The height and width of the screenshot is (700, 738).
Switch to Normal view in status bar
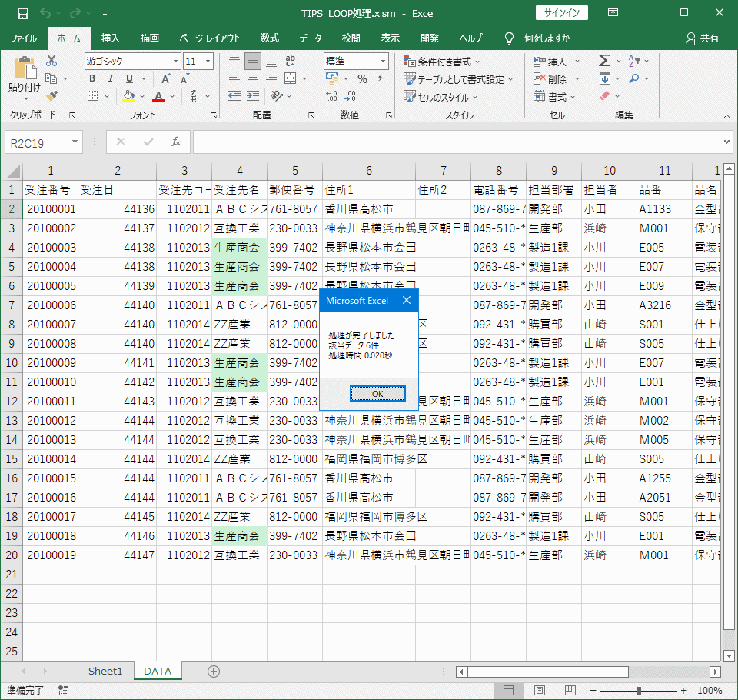click(x=508, y=691)
